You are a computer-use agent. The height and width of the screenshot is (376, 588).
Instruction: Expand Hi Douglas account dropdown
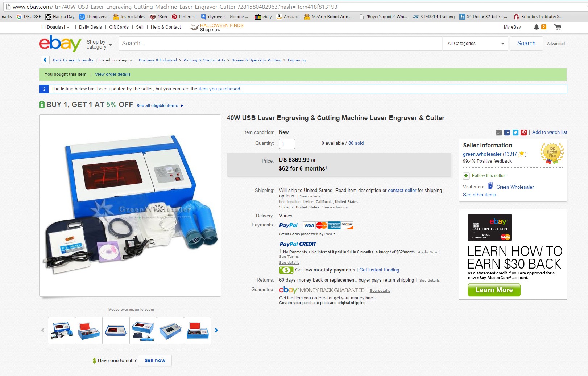[x=55, y=27]
